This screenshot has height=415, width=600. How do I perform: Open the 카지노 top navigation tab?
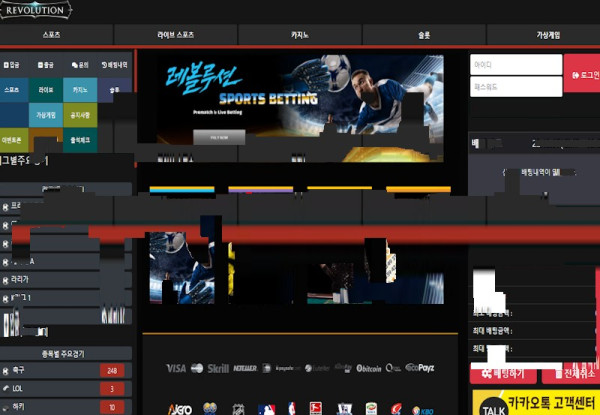tap(300, 35)
